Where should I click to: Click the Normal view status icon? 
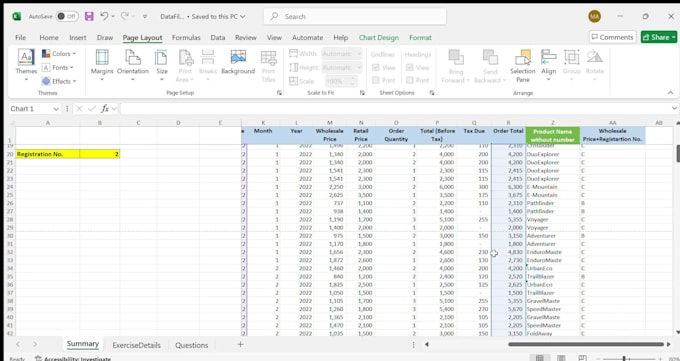tap(539, 358)
